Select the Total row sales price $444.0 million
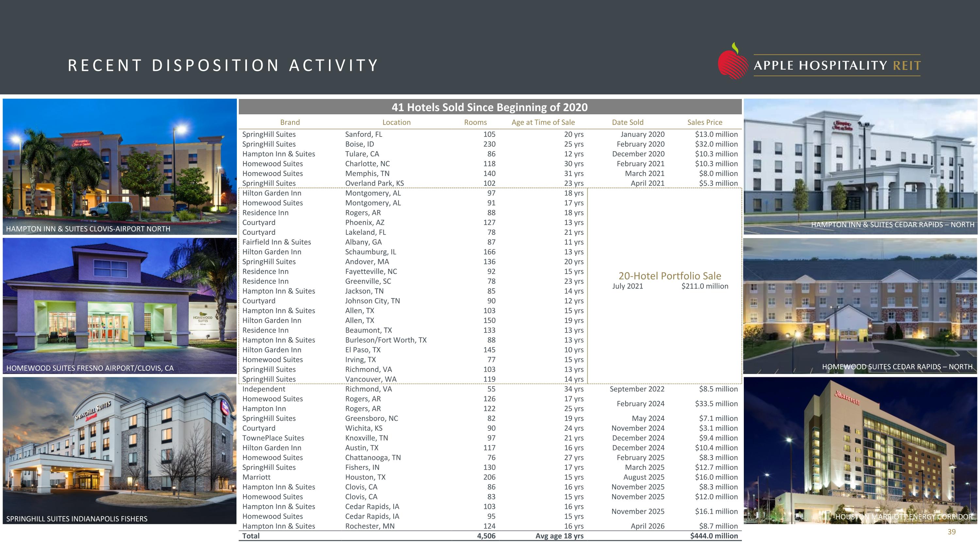Image resolution: width=980 pixels, height=551 pixels. pos(714,536)
